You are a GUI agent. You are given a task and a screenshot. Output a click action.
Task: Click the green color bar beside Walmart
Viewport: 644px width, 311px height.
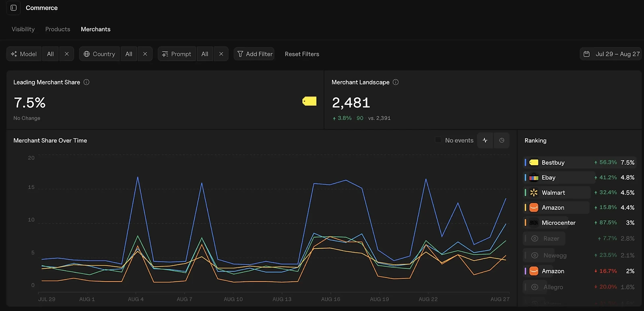525,193
